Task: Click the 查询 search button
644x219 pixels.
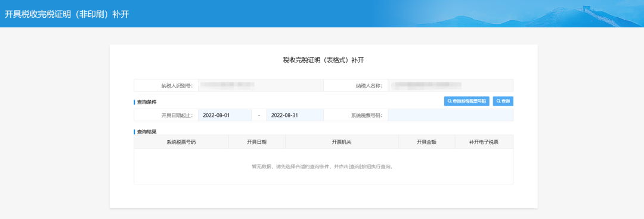Action: coord(503,101)
